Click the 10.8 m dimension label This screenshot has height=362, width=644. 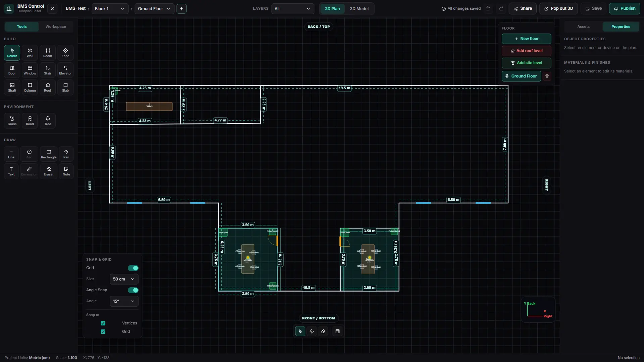[x=309, y=288]
